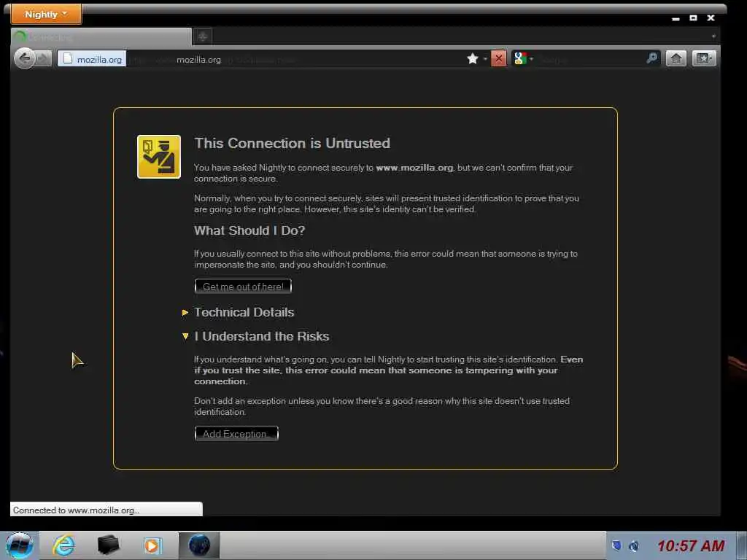Open the Nightly application menu
Screen dimensions: 747x560
point(46,14)
